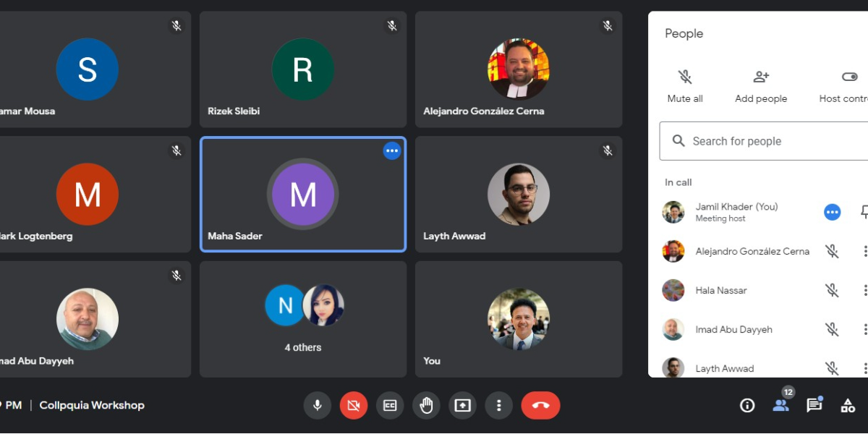Enable closed captions
Screen dimensions: 868x434
click(x=390, y=406)
